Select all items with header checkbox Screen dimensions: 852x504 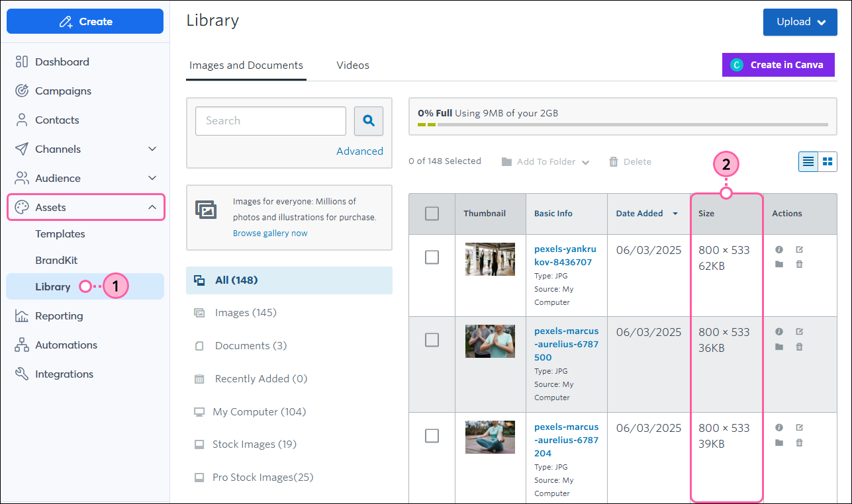pos(432,214)
